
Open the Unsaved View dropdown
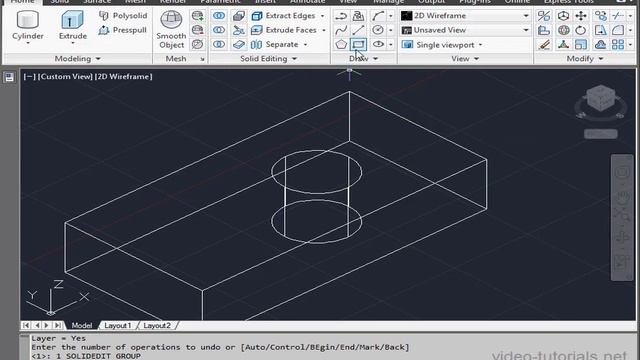pyautogui.click(x=465, y=30)
